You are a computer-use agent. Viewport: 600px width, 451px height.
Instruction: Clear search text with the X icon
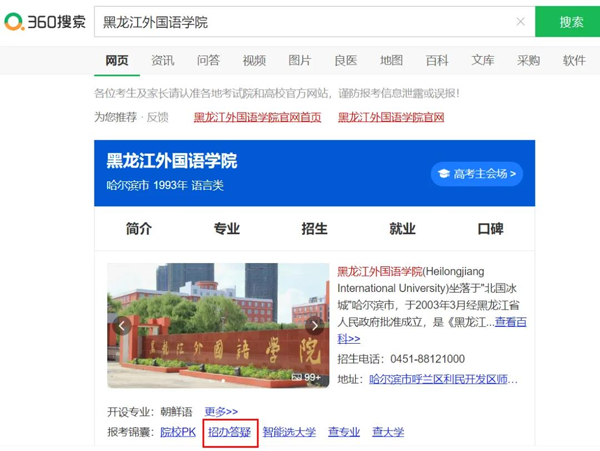pyautogui.click(x=520, y=22)
